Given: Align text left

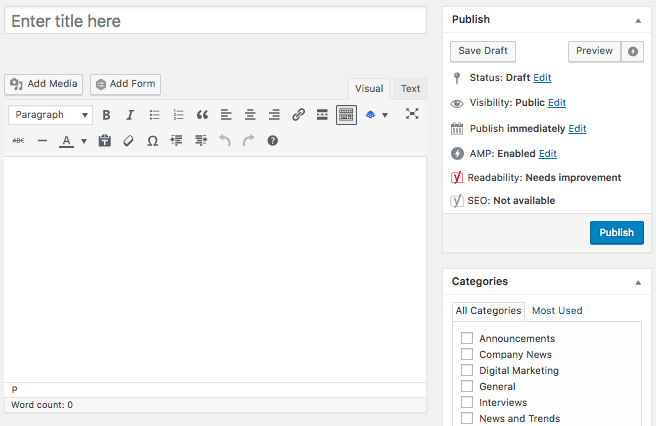Looking at the screenshot, I should [x=226, y=115].
